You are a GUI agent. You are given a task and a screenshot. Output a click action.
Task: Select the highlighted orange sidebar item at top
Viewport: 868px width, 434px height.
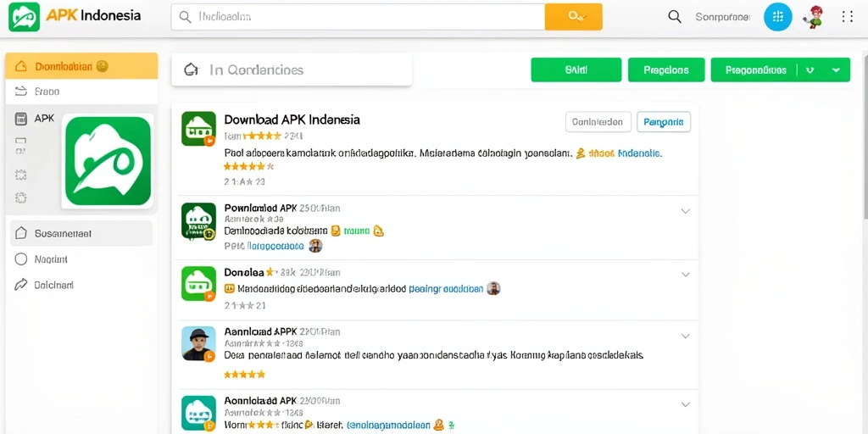81,66
